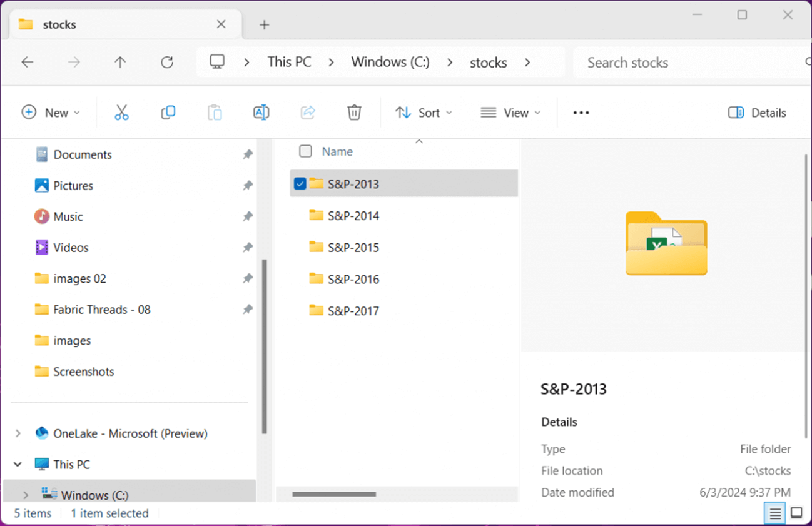812x526 pixels.
Task: Click inside the Search stocks field
Action: [688, 63]
